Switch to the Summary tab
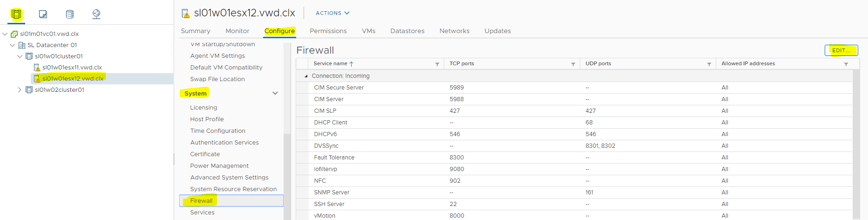The image size is (868, 220). coord(196,31)
